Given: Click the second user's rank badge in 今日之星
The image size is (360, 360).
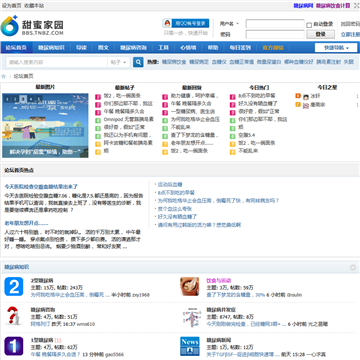Looking at the screenshot, I should pos(298,104).
